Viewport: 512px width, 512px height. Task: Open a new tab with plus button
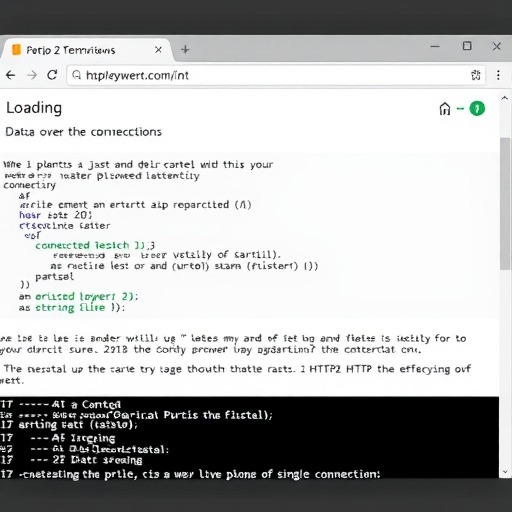pyautogui.click(x=185, y=50)
